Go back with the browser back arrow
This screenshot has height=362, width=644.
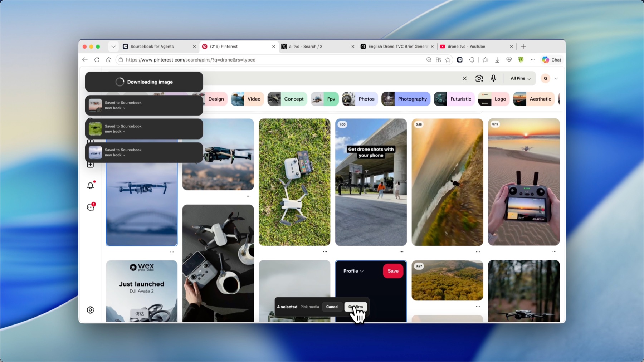[x=85, y=60]
